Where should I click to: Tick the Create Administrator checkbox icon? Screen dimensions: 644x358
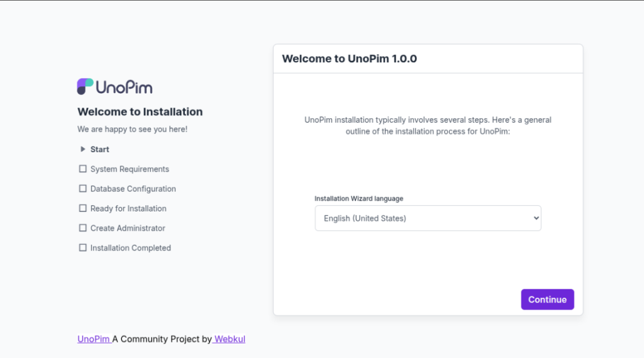pyautogui.click(x=82, y=228)
